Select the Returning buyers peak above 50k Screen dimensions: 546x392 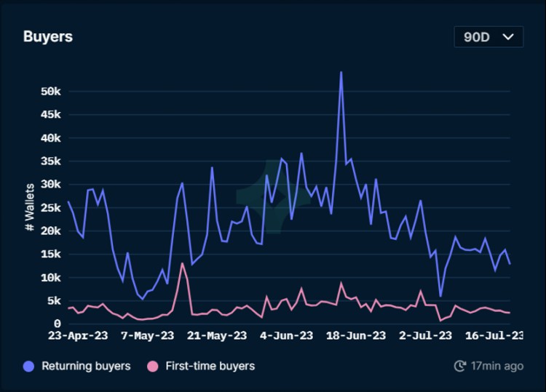341,72
